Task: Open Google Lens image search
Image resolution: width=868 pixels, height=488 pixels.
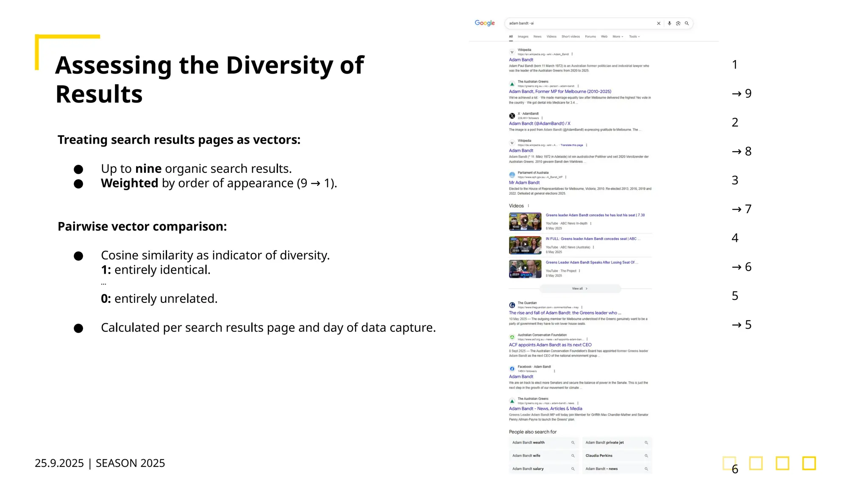Action: pos(678,23)
